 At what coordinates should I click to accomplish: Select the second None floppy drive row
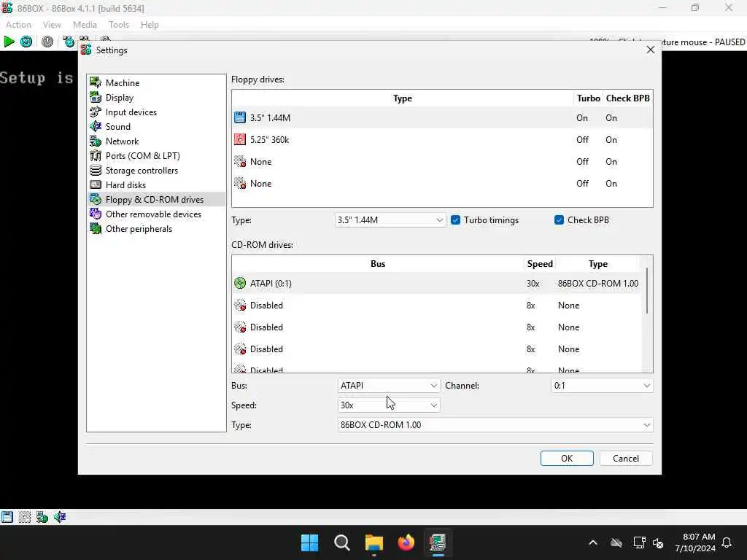442,183
